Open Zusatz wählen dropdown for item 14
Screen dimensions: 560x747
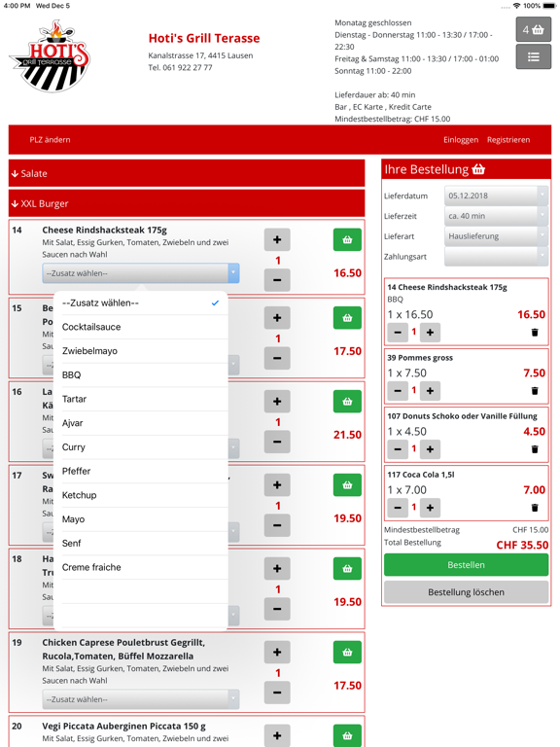coord(140,273)
